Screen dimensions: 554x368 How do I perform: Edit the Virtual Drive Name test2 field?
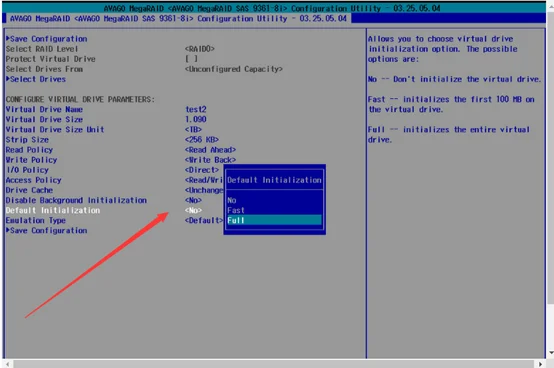click(x=196, y=109)
